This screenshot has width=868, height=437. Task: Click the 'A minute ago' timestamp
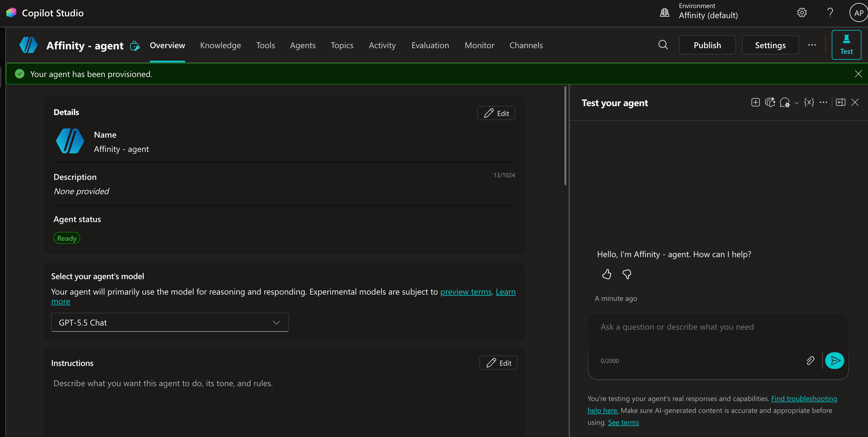coord(616,298)
